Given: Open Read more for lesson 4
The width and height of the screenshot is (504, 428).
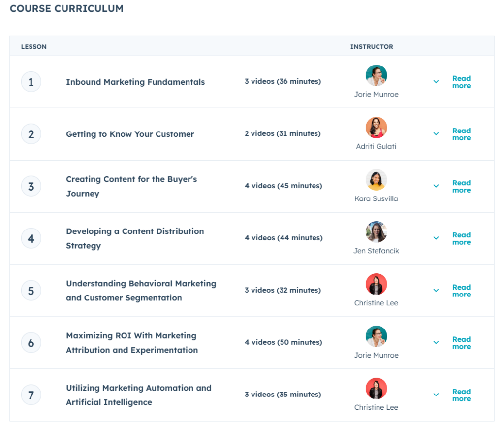Looking at the screenshot, I should pos(461,238).
